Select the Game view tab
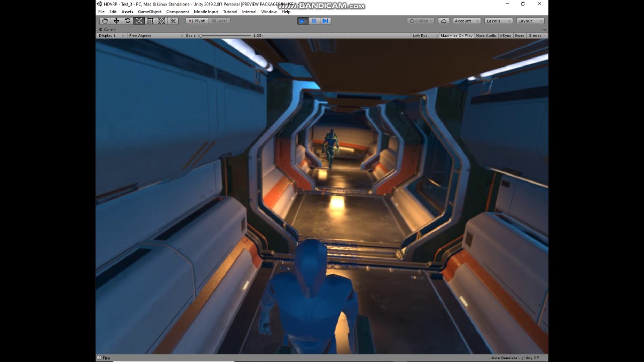Screen dimensions: 644x362 107,30
